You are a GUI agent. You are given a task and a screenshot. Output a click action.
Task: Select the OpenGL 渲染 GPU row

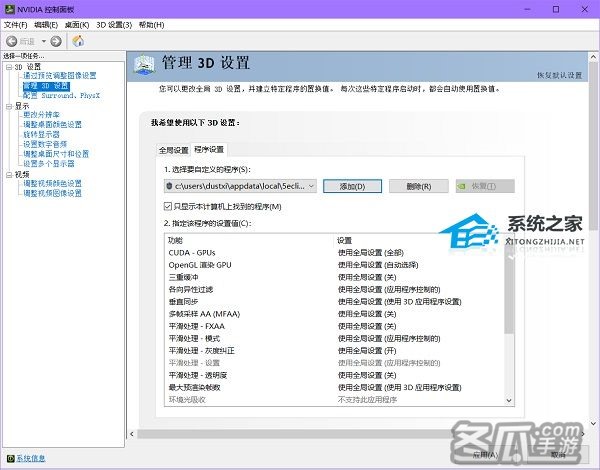334,265
